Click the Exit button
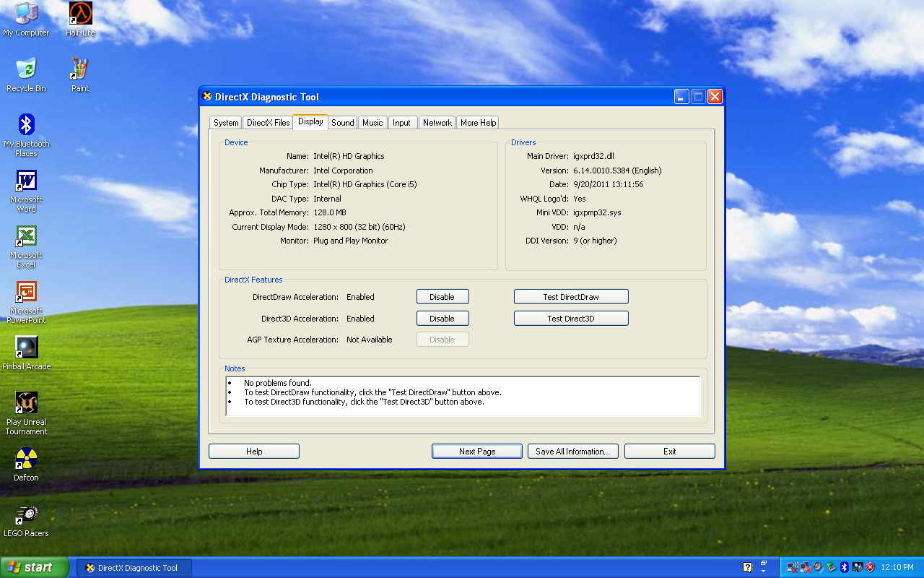924x578 pixels. click(670, 452)
